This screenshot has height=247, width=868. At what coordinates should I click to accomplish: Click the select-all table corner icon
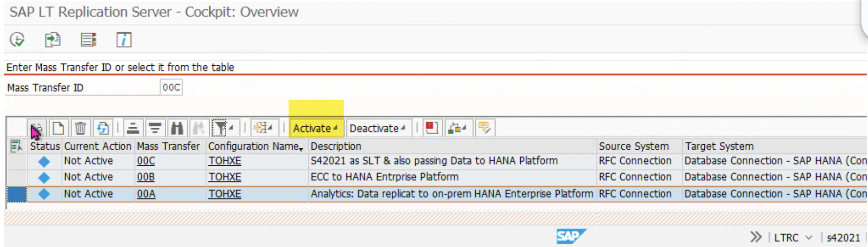(17, 146)
